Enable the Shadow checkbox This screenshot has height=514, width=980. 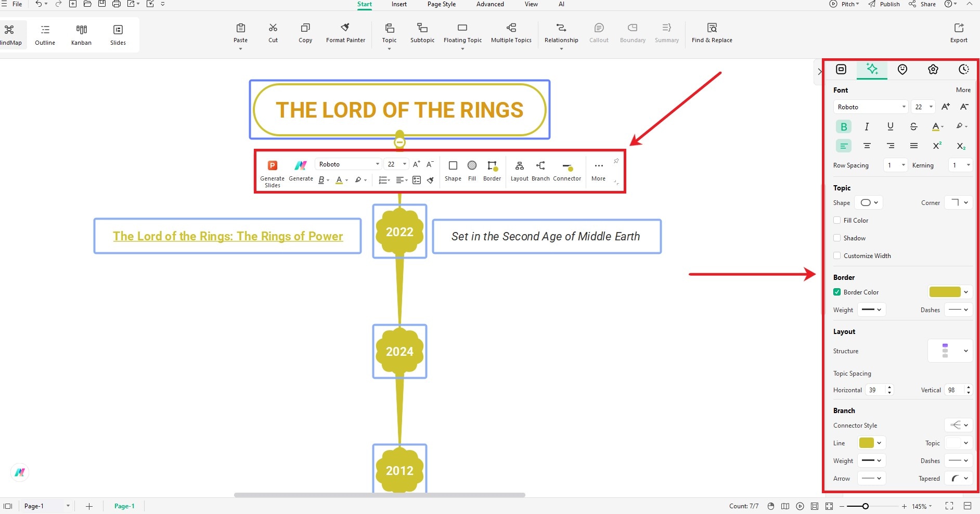(x=837, y=238)
